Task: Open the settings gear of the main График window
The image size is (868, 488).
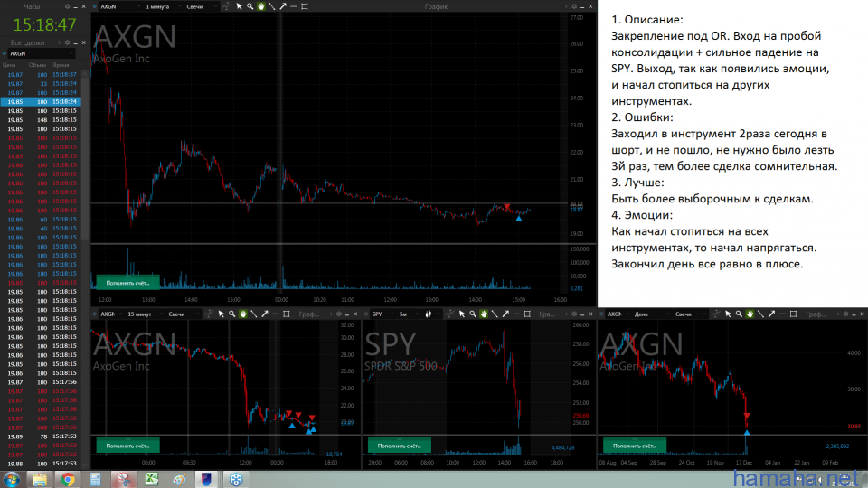Action: [574, 6]
